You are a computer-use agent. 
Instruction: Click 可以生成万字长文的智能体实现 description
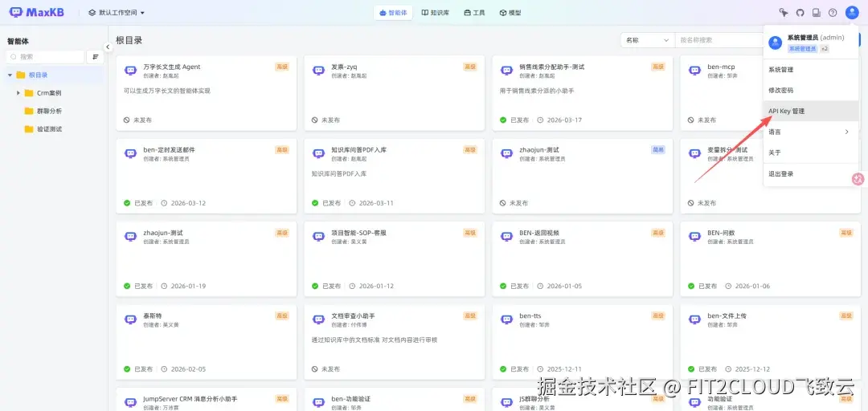point(167,91)
